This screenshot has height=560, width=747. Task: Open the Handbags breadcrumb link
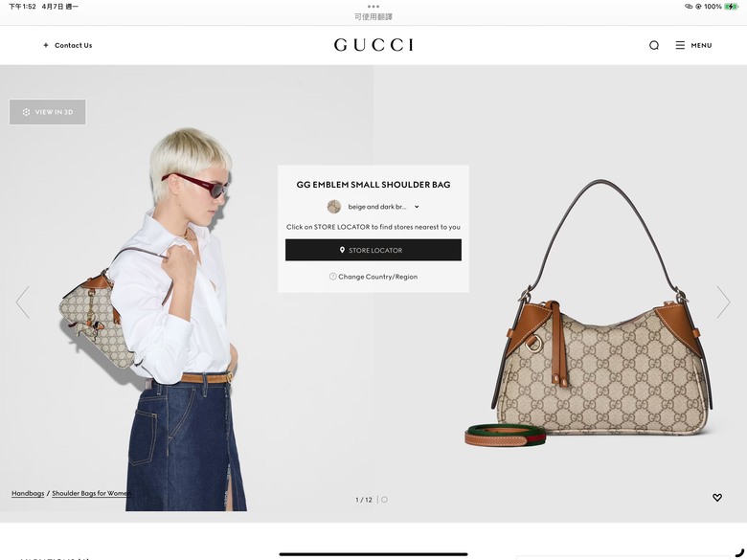pyautogui.click(x=28, y=493)
